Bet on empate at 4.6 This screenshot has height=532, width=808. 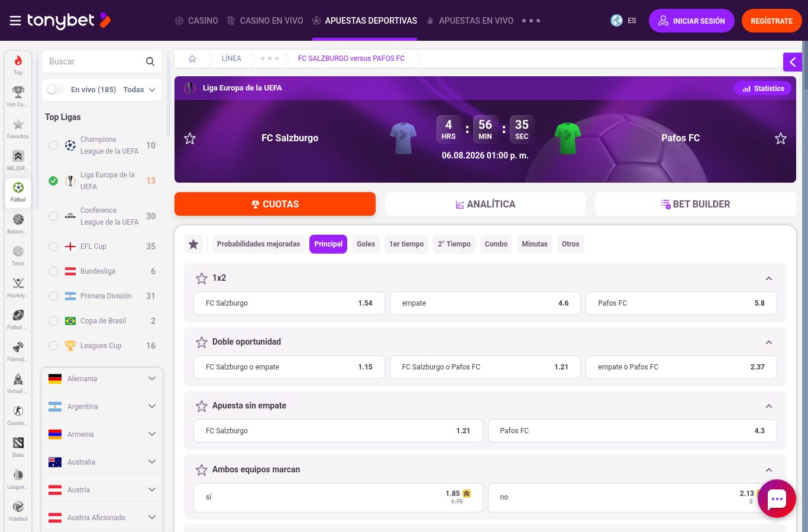pyautogui.click(x=485, y=303)
